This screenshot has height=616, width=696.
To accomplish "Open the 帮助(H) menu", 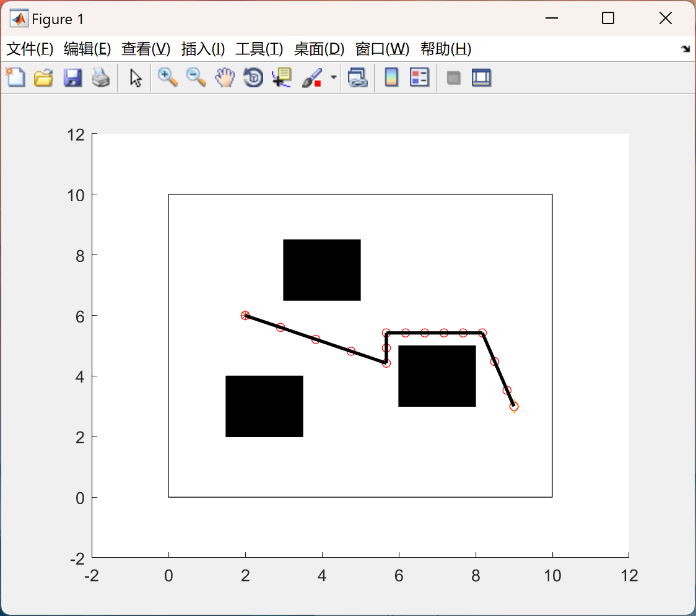I will pyautogui.click(x=446, y=49).
